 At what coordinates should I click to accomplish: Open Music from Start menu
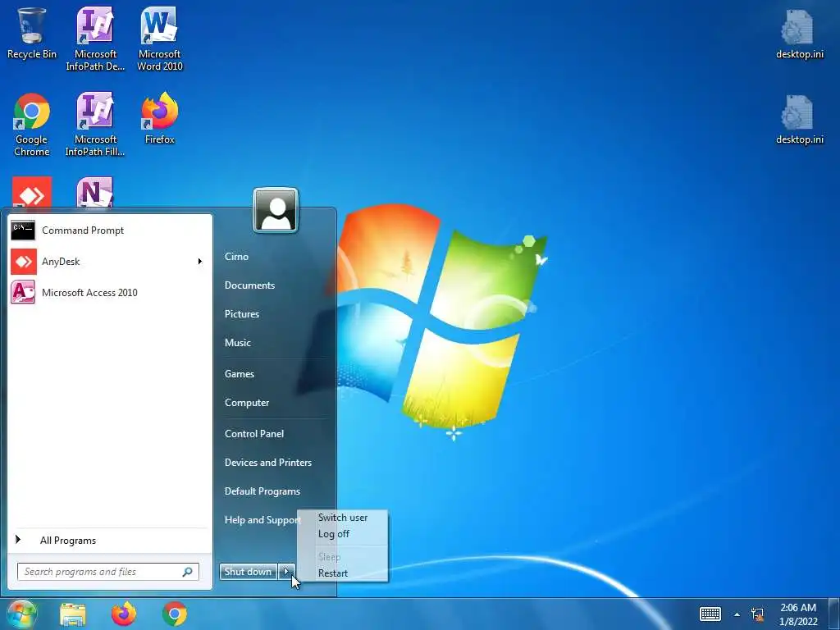[237, 343]
